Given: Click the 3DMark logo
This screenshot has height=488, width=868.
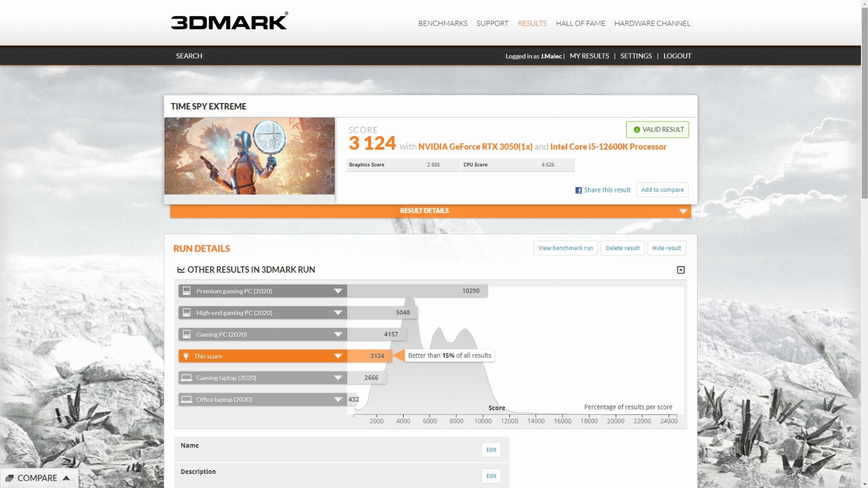Looking at the screenshot, I should 229,21.
